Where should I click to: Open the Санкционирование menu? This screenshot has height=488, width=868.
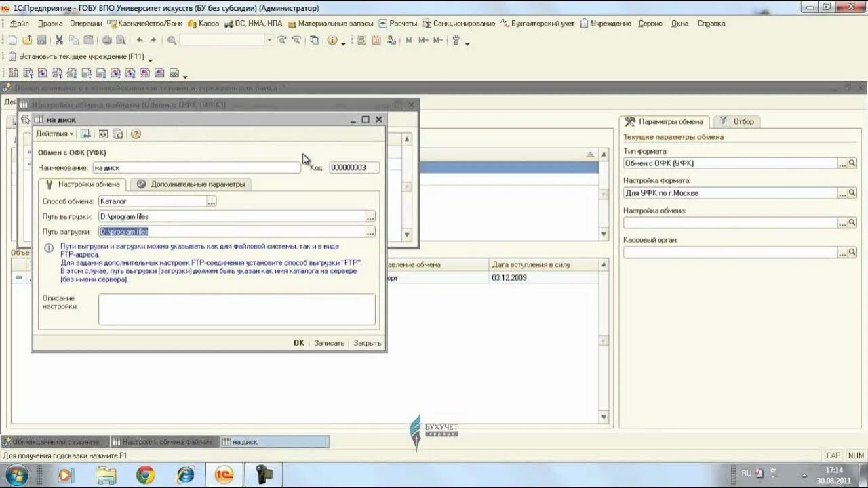pos(458,23)
